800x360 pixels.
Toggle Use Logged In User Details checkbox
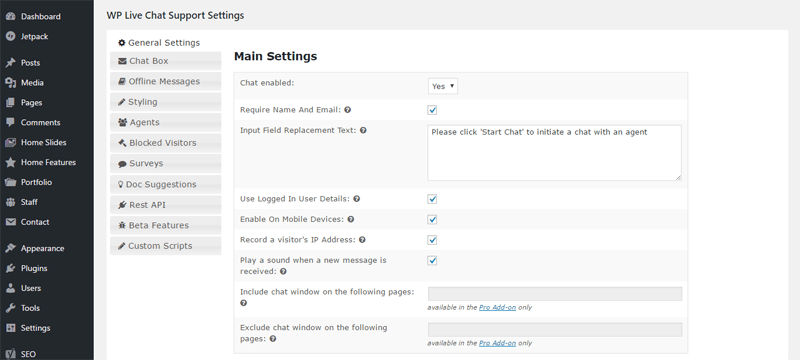coord(432,199)
